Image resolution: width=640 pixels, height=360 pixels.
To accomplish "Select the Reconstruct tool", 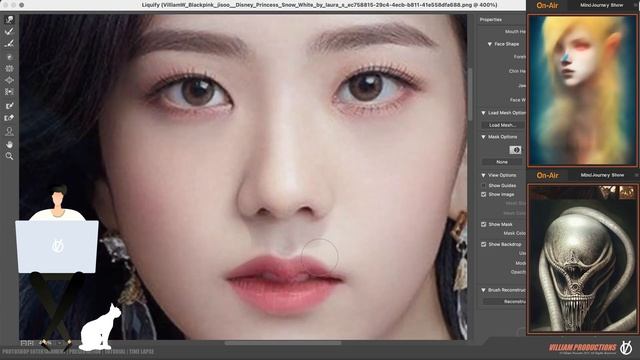I will click(9, 31).
